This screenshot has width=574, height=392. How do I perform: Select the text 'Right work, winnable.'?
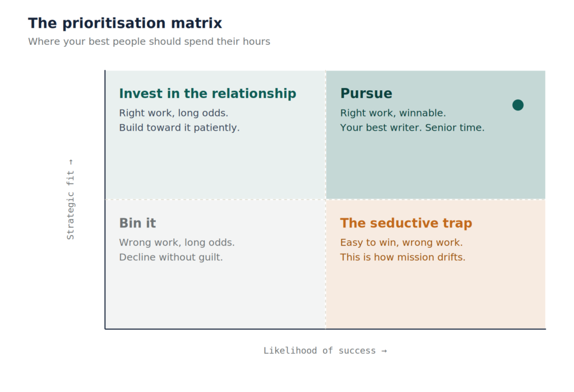(x=393, y=113)
